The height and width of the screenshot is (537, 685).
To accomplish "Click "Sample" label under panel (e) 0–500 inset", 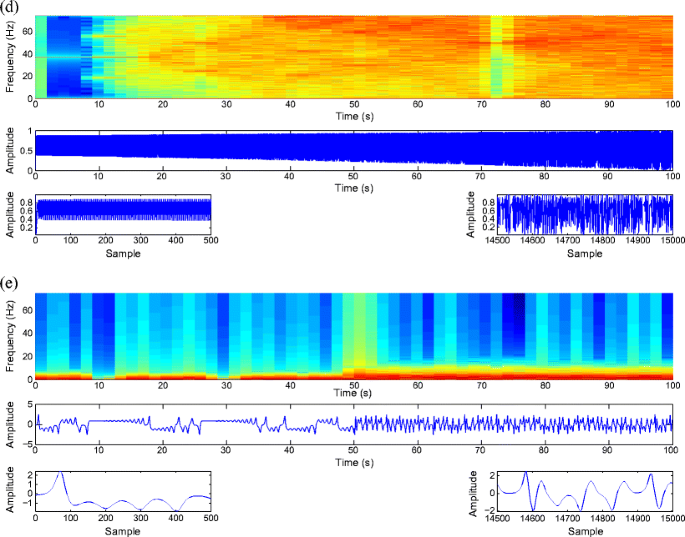I will (123, 531).
